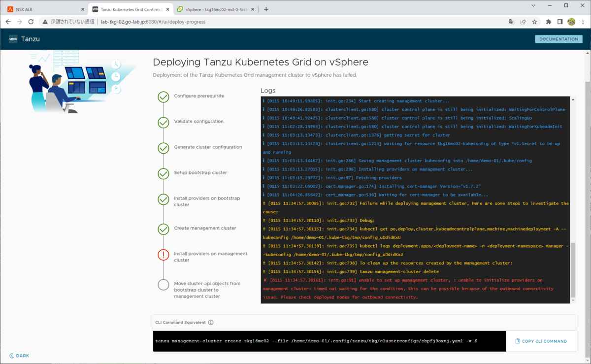Click the Install providers on bootstrap cluster checkmark
This screenshot has width=591, height=364.
tap(164, 199)
